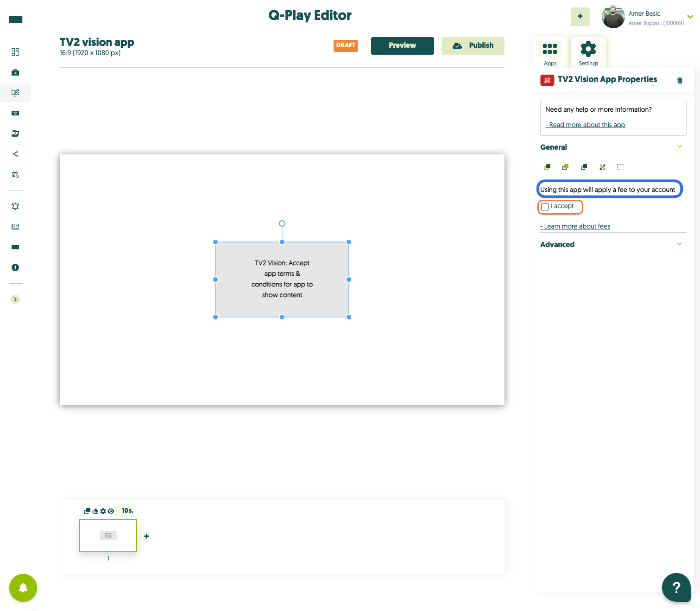
Task: Click the 10s. slide duration field
Action: click(127, 510)
